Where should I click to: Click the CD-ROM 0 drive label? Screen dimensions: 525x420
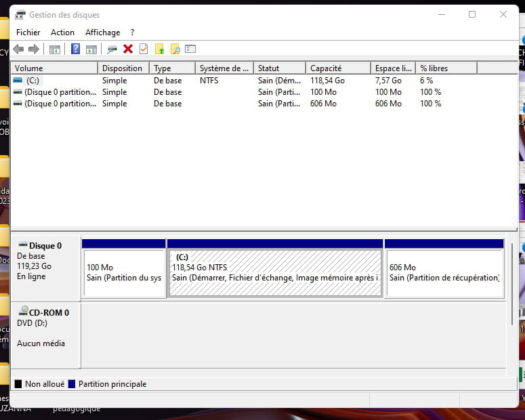(x=47, y=312)
